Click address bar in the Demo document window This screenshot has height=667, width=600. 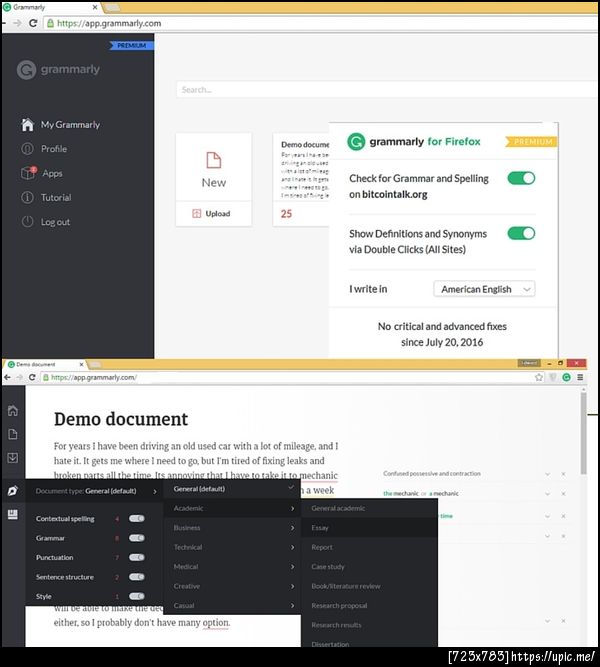(287, 377)
